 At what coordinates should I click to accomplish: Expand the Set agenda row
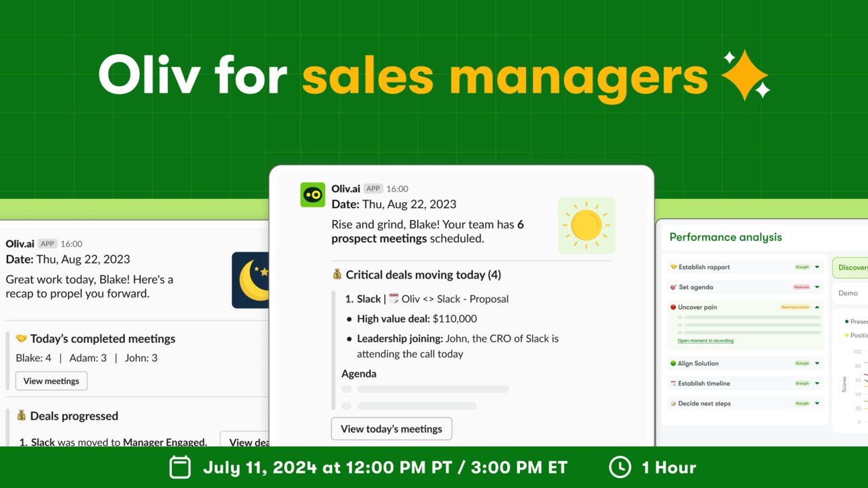click(x=817, y=287)
